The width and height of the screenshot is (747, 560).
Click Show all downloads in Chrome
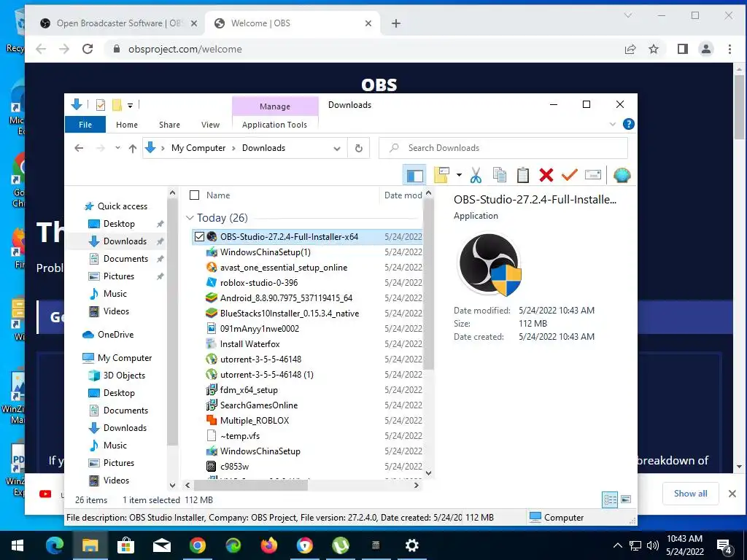pos(690,494)
